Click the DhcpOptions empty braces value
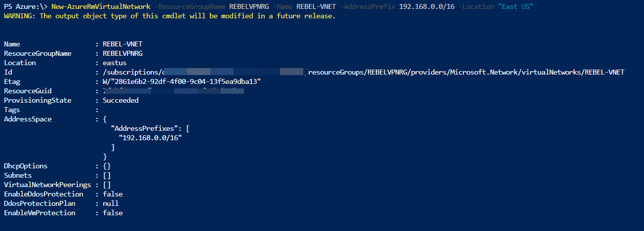644x231 pixels. click(x=107, y=166)
